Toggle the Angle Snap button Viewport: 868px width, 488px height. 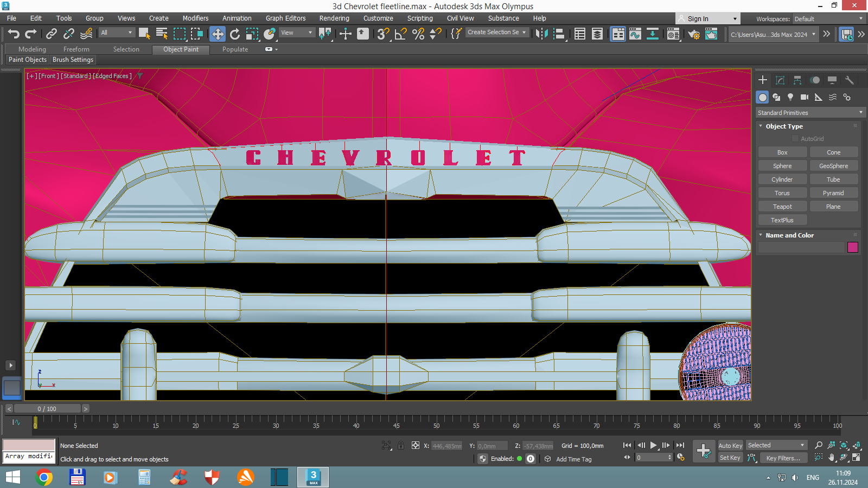click(x=401, y=34)
